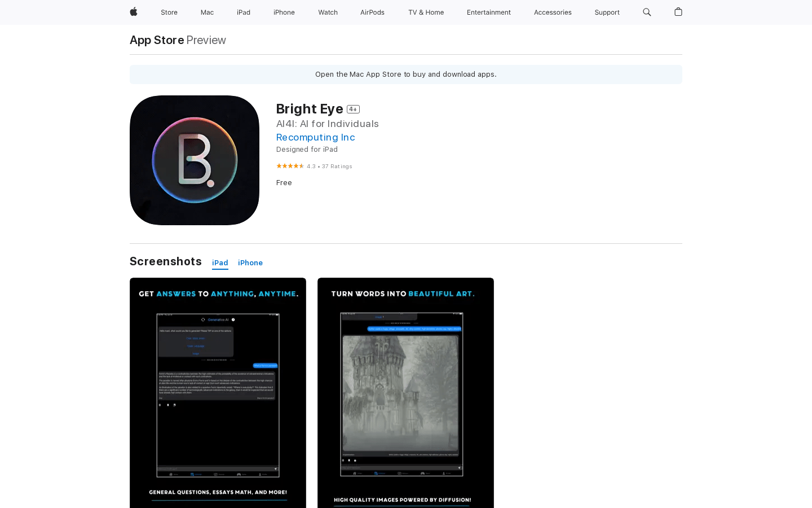Click the Preview label beside App Store
This screenshot has height=508, width=812.
[206, 40]
